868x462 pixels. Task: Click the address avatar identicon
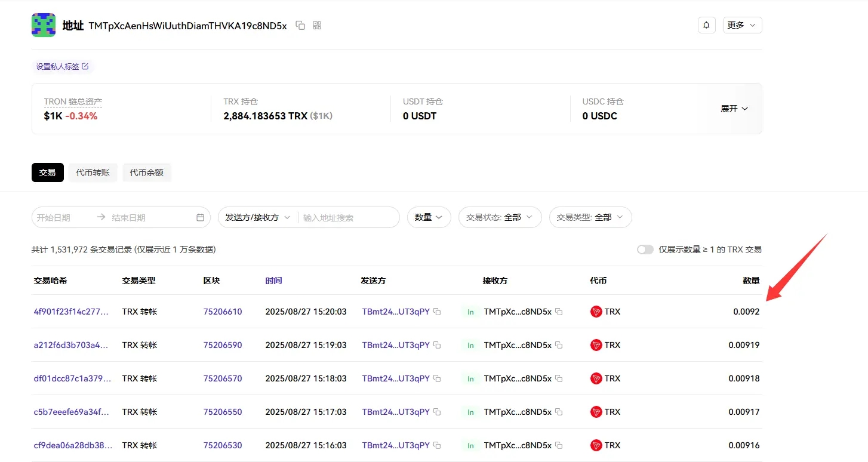44,25
